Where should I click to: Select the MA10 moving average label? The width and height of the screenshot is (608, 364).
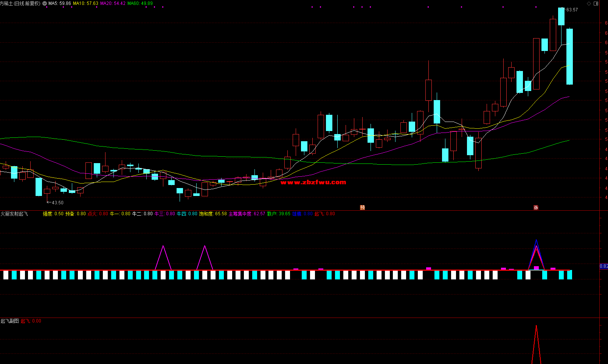coord(85,3)
